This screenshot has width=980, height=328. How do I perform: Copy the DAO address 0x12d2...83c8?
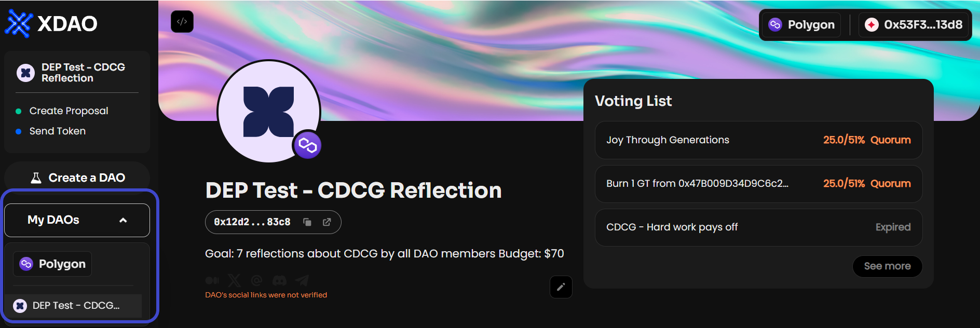point(307,222)
